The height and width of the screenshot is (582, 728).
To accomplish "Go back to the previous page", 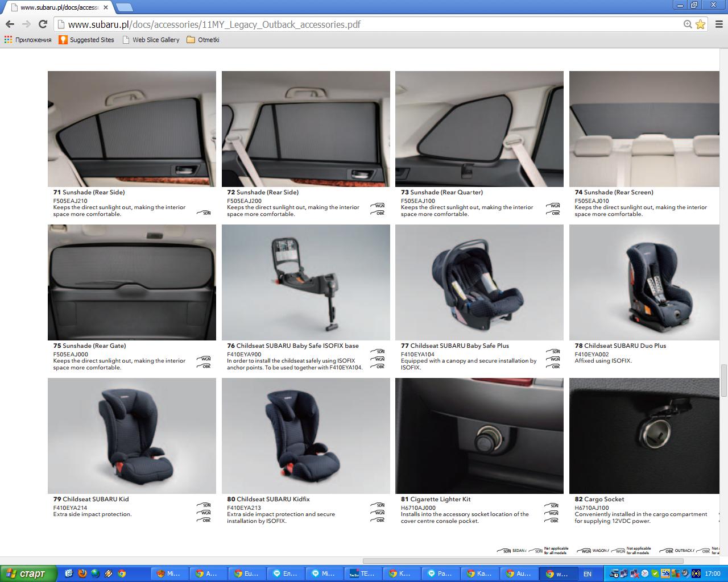I will click(10, 24).
